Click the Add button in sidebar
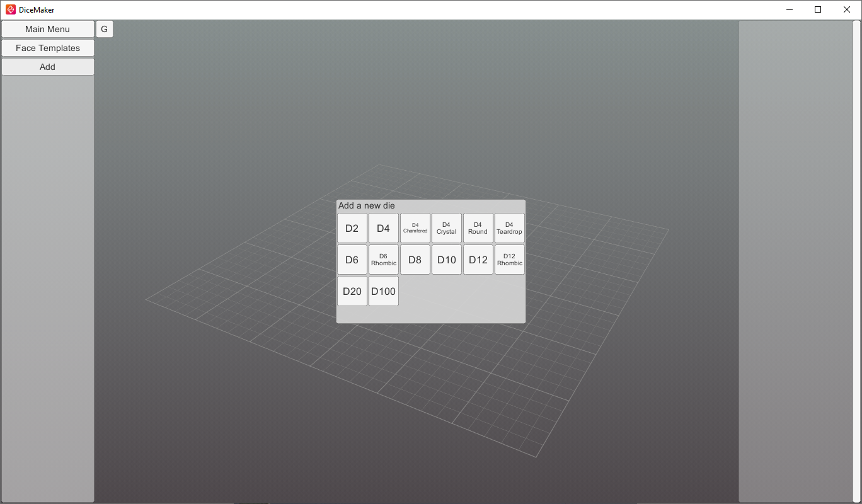Screen dimensions: 862x504 [47, 67]
